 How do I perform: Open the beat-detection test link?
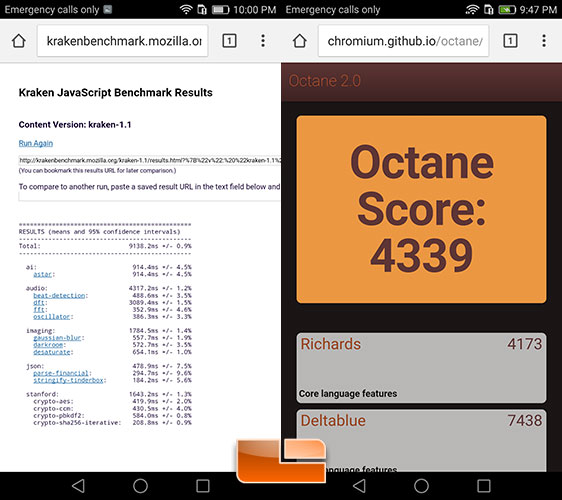(x=59, y=296)
